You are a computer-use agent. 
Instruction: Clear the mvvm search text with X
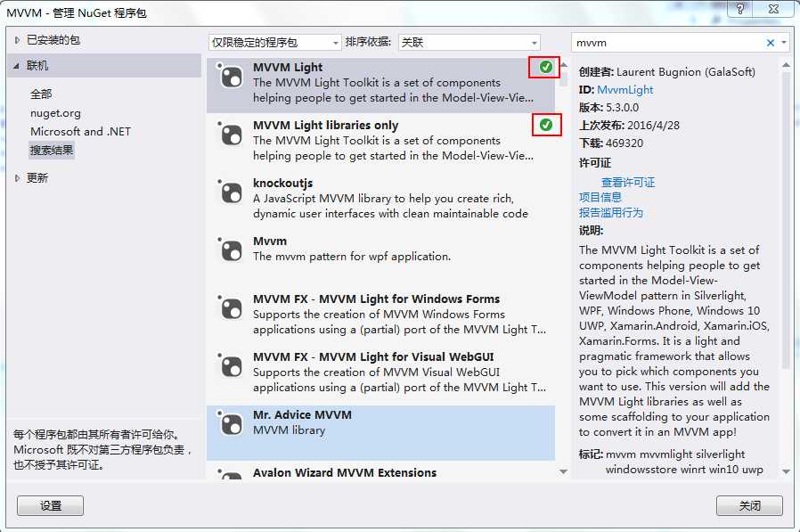coord(771,43)
